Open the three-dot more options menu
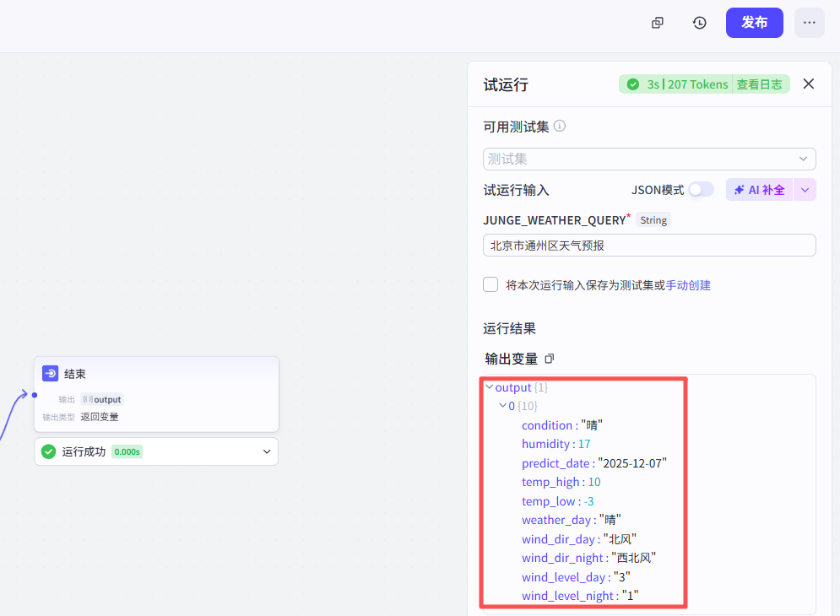The image size is (840, 616). point(809,23)
